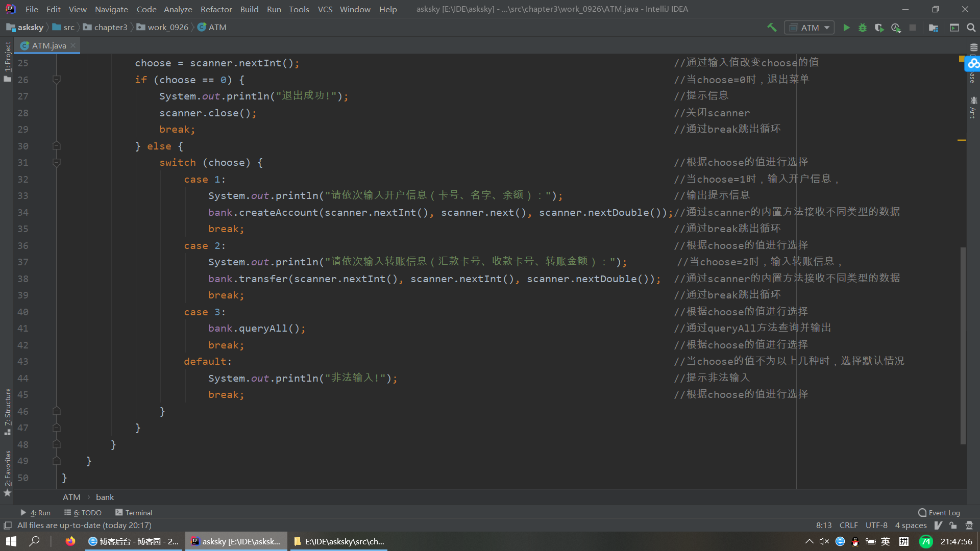
Task: Click the editor vertical scrollbar
Action: 963,345
